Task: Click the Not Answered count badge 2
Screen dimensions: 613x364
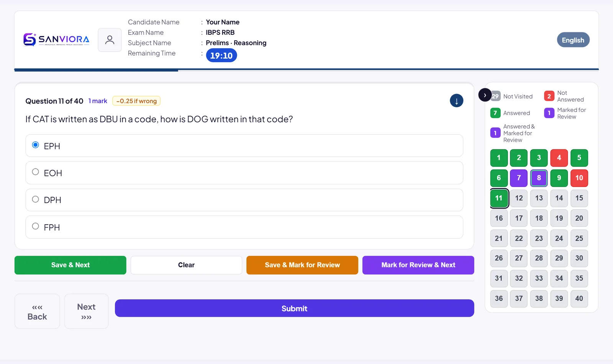Action: 549,96
